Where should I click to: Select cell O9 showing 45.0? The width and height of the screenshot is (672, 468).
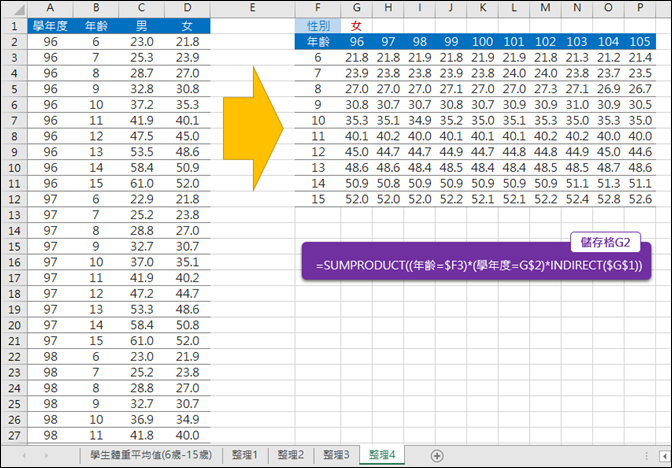tap(609, 152)
